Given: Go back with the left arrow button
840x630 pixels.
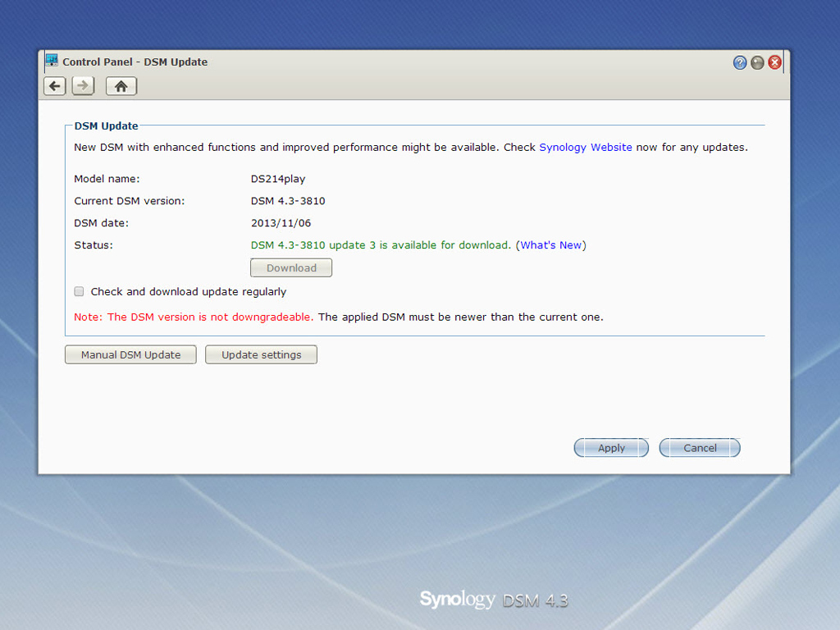Looking at the screenshot, I should tap(55, 85).
